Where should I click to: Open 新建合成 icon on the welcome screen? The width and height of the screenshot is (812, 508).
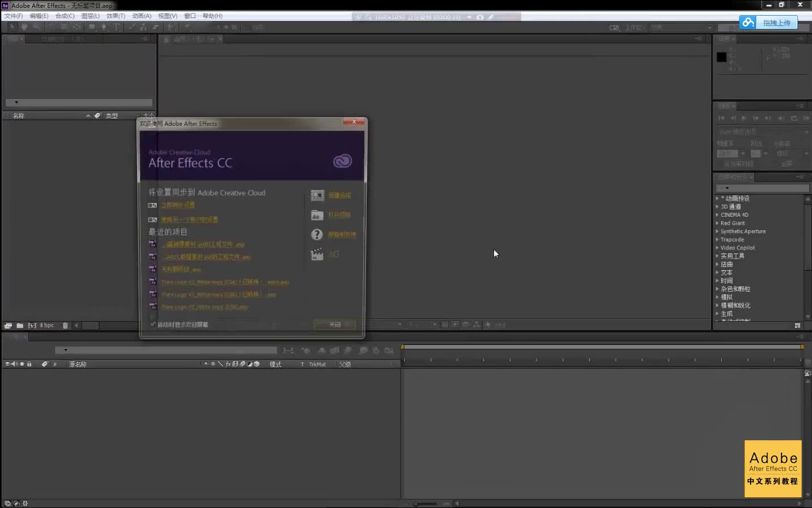pos(316,195)
